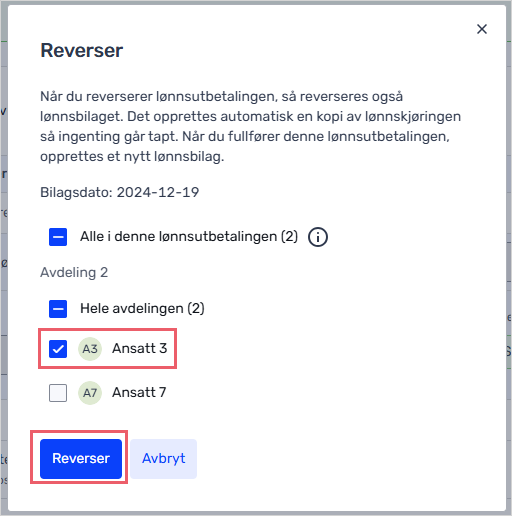This screenshot has width=512, height=516.
Task: Select the Ansatt 7 name label
Action: (139, 392)
